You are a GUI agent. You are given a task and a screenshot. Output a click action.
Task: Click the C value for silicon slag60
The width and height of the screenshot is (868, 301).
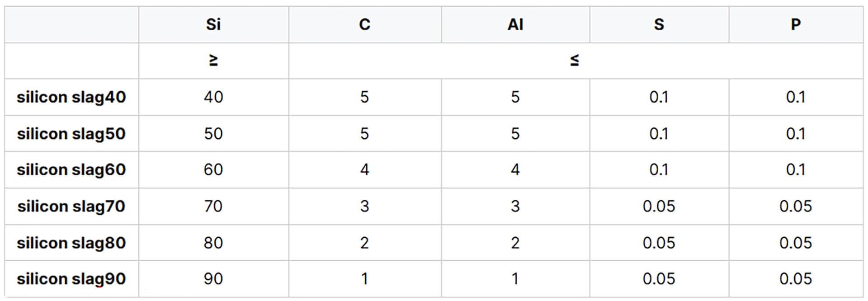click(364, 170)
